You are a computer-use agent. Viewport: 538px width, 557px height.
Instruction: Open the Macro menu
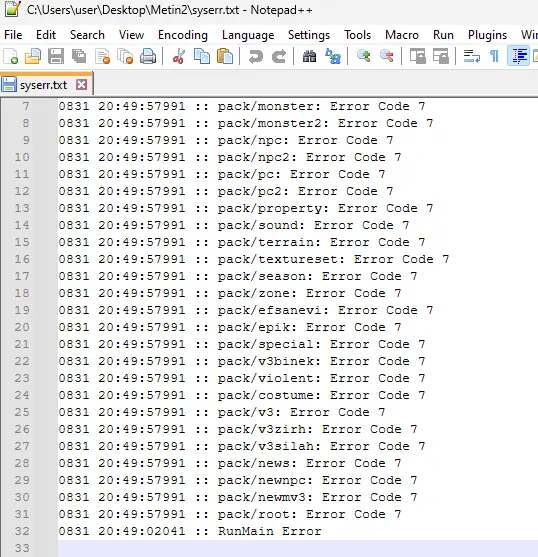[x=402, y=35]
